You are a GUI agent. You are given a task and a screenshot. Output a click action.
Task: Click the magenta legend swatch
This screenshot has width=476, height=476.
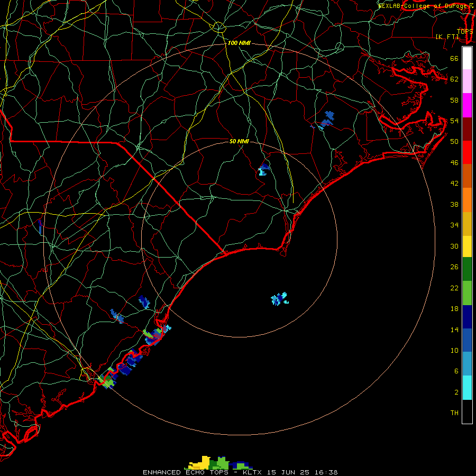[x=467, y=105]
